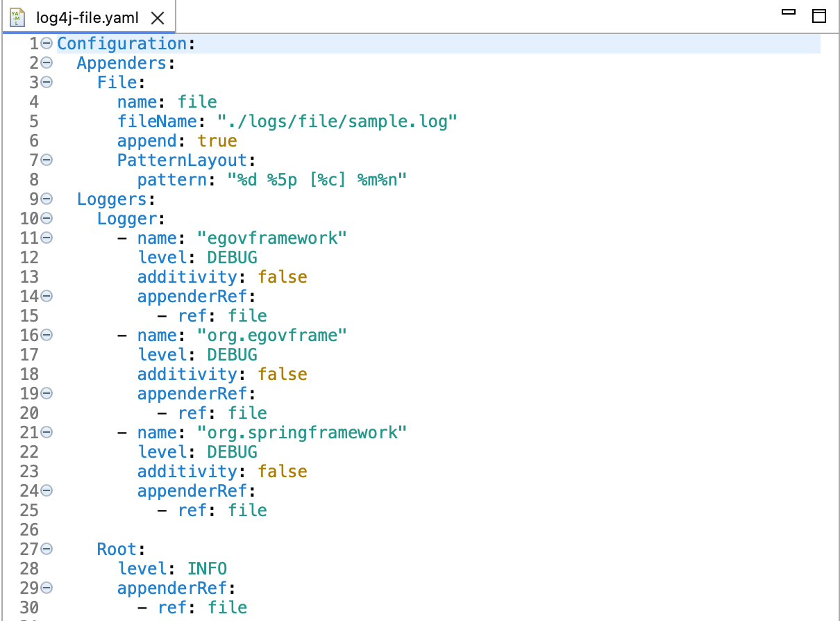Collapse the Loggers section
The image size is (840, 621).
point(45,199)
